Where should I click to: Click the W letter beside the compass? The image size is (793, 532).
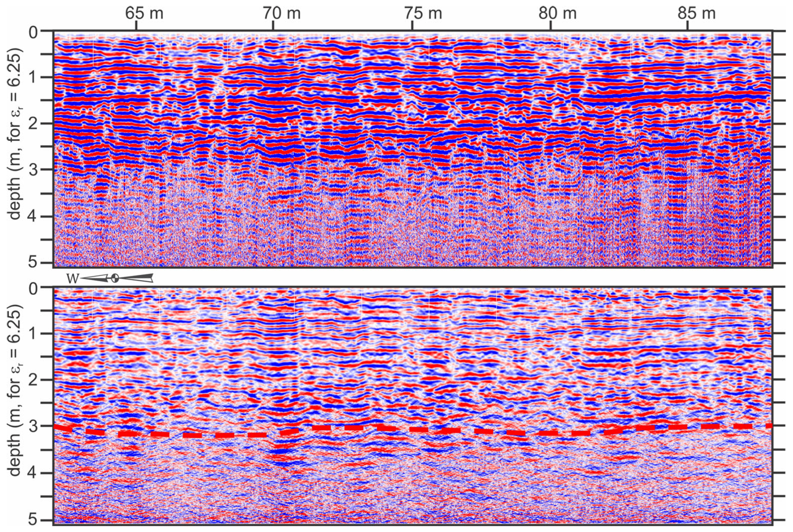tap(73, 279)
